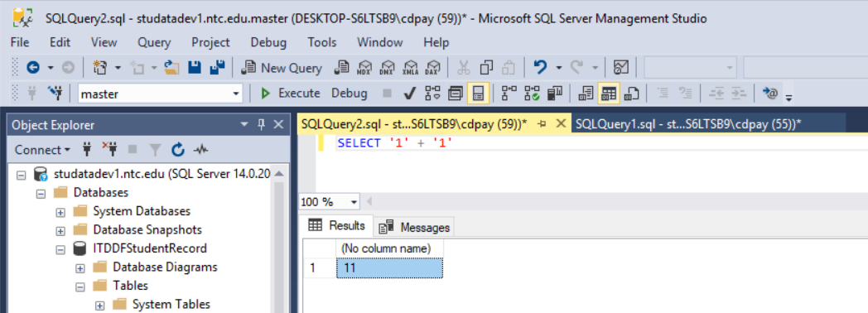Expand the System Tables folder
The width and height of the screenshot is (868, 313).
coord(100,305)
